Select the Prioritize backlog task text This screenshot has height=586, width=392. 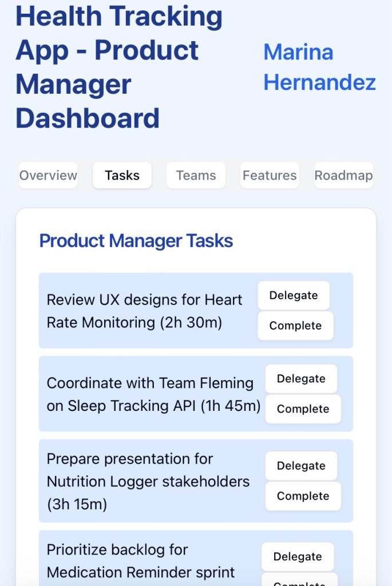coord(141,561)
